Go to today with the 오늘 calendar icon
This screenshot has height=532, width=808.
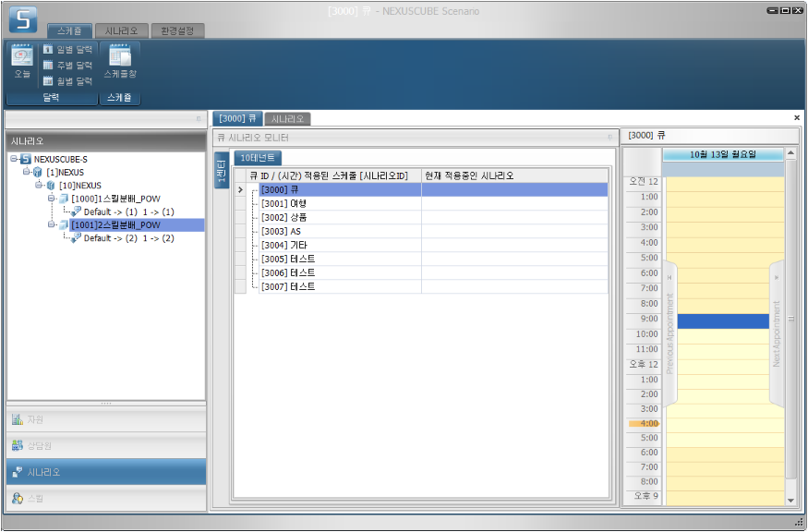coord(22,61)
